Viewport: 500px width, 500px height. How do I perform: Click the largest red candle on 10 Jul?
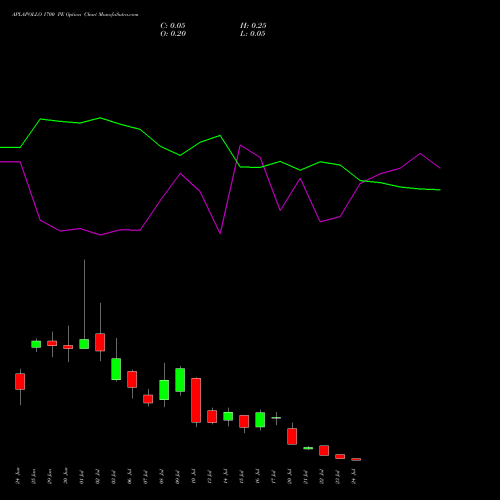click(x=196, y=400)
